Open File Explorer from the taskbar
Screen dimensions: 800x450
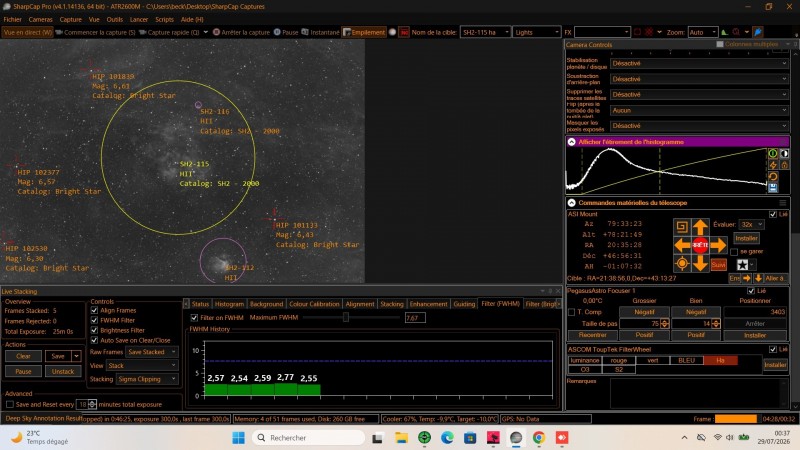(402, 437)
